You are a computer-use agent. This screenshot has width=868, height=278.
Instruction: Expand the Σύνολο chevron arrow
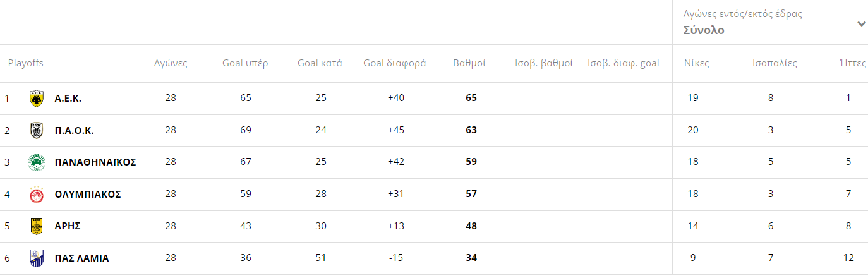point(861,24)
